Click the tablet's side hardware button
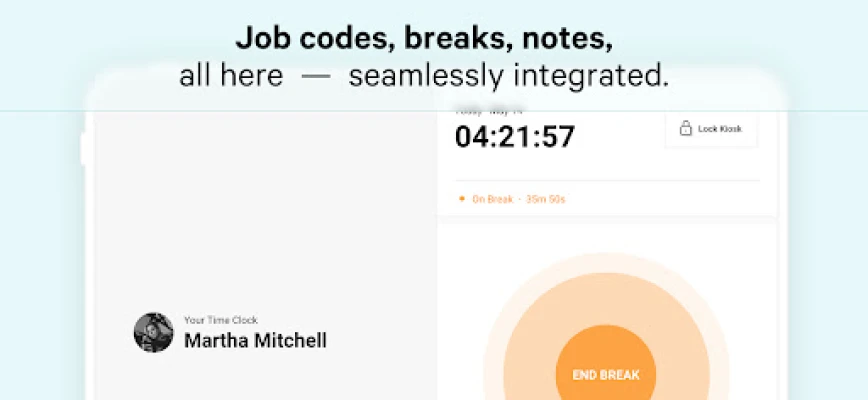868x400 pixels. click(x=84, y=149)
